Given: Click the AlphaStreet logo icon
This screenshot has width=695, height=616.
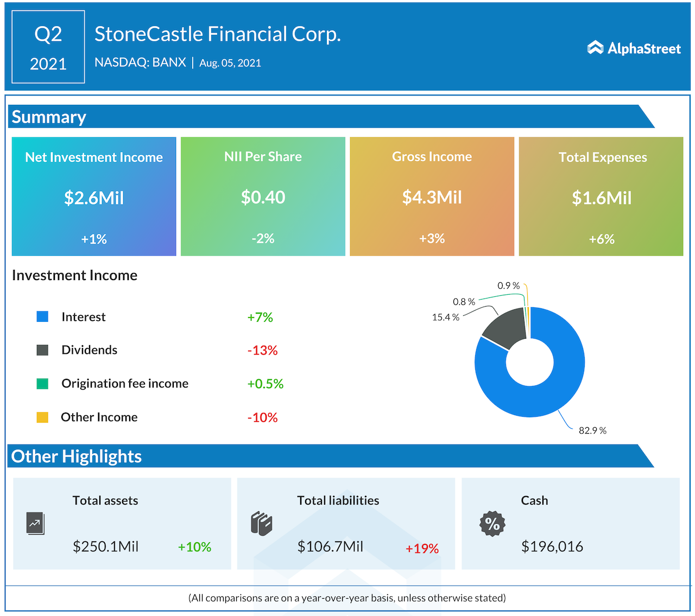Looking at the screenshot, I should [x=595, y=48].
